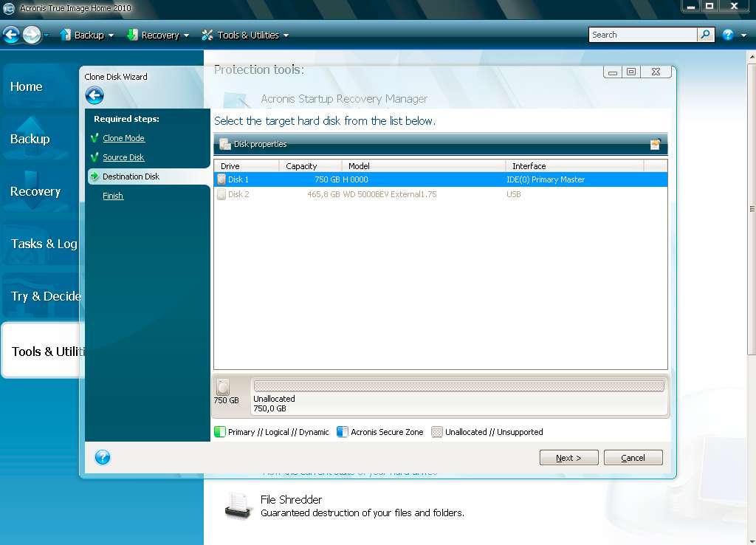Focus the Search input field
The image size is (756, 545).
(643, 35)
